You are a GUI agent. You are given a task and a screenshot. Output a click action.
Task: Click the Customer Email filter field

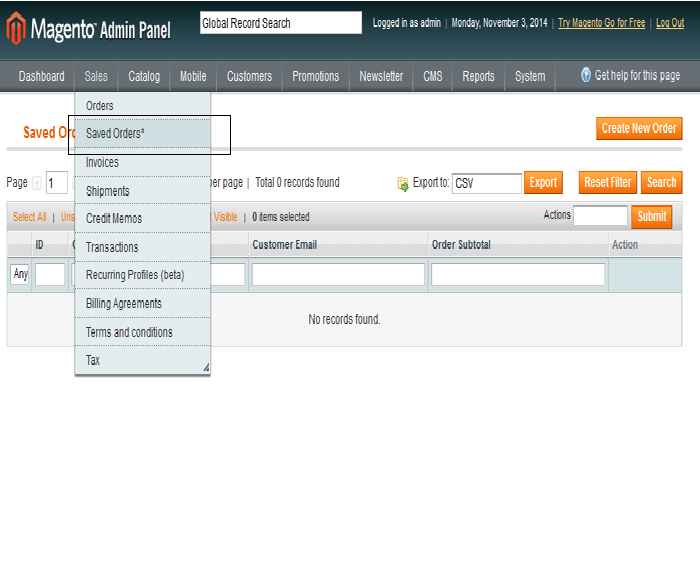338,274
